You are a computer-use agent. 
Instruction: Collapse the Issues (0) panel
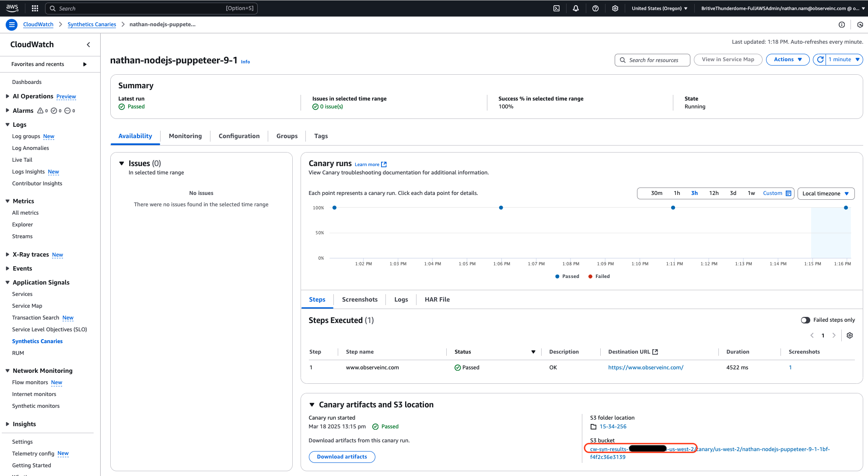[x=122, y=163]
